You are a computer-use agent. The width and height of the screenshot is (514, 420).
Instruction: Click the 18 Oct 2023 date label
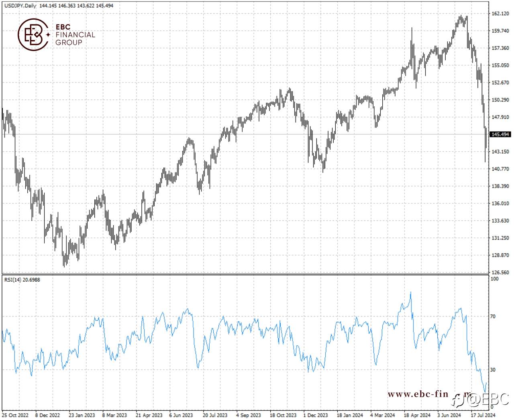pos(283,415)
